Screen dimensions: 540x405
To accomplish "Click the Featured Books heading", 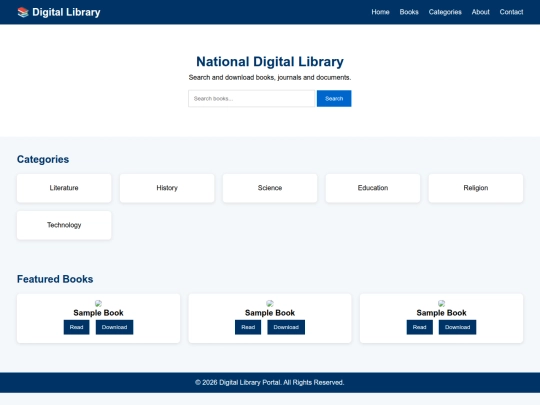I will point(55,279).
